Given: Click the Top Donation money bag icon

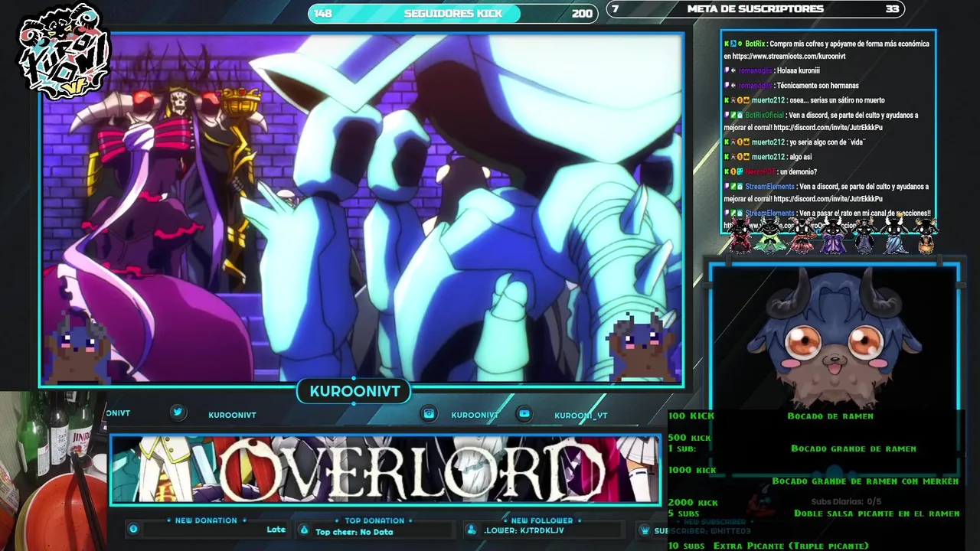Looking at the screenshot, I should click(304, 530).
